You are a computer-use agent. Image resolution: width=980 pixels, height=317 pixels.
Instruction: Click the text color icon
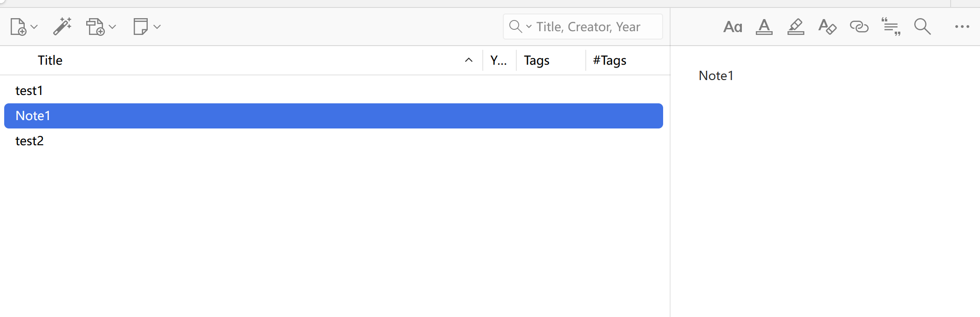point(764,27)
